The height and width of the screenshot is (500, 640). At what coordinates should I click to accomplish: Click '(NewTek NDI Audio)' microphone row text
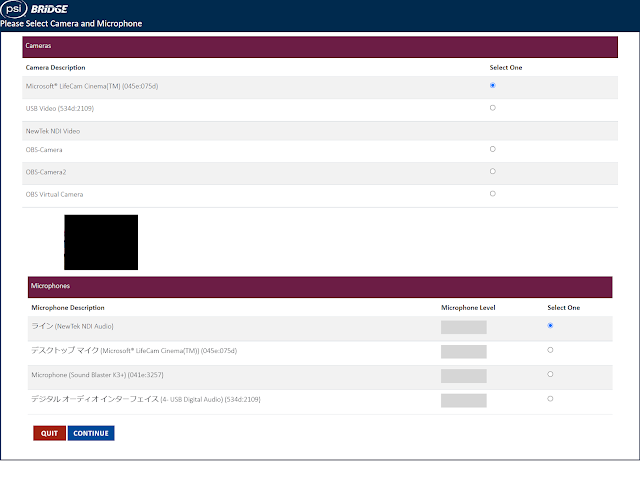click(x=84, y=327)
